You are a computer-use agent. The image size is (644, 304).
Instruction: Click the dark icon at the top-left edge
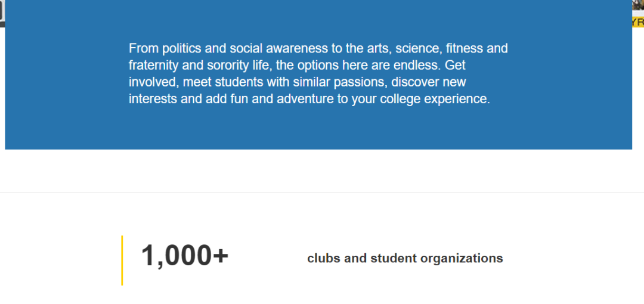click(x=2, y=11)
